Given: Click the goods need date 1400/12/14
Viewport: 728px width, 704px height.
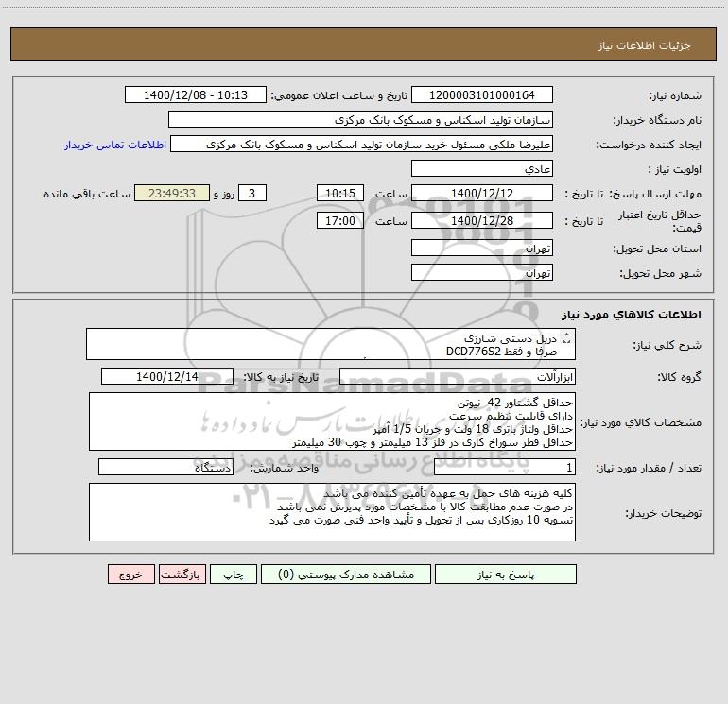Looking at the screenshot, I should click(167, 376).
